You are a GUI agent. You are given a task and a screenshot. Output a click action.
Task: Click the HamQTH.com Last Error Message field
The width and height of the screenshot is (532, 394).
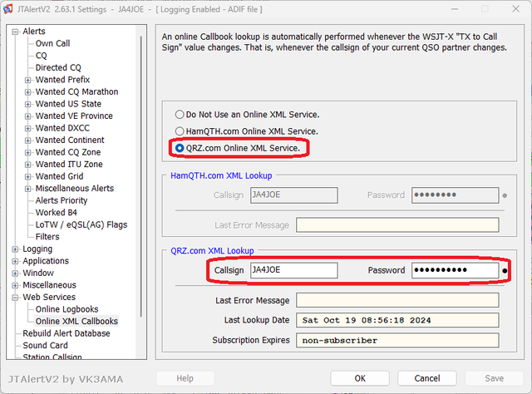click(397, 225)
